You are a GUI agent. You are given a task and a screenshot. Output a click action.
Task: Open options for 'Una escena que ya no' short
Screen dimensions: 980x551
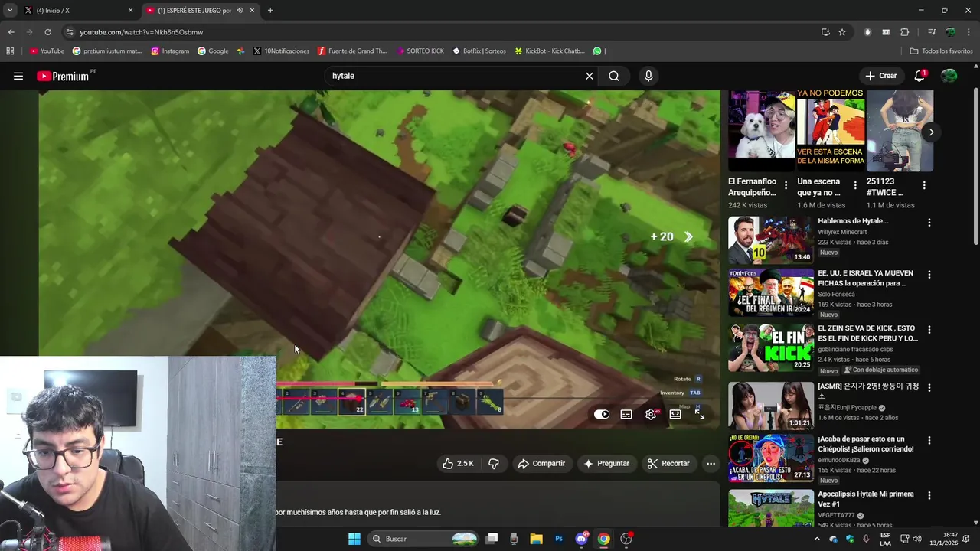[x=855, y=185]
